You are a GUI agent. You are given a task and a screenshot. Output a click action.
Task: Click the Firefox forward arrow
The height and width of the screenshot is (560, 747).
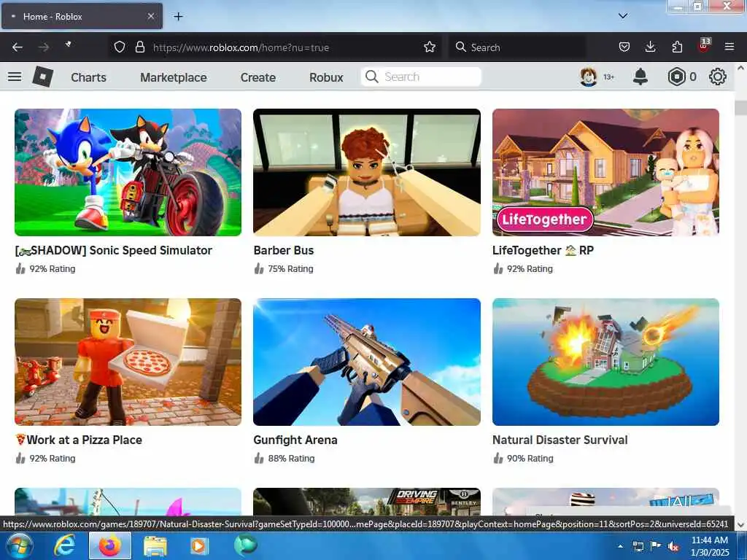click(44, 47)
